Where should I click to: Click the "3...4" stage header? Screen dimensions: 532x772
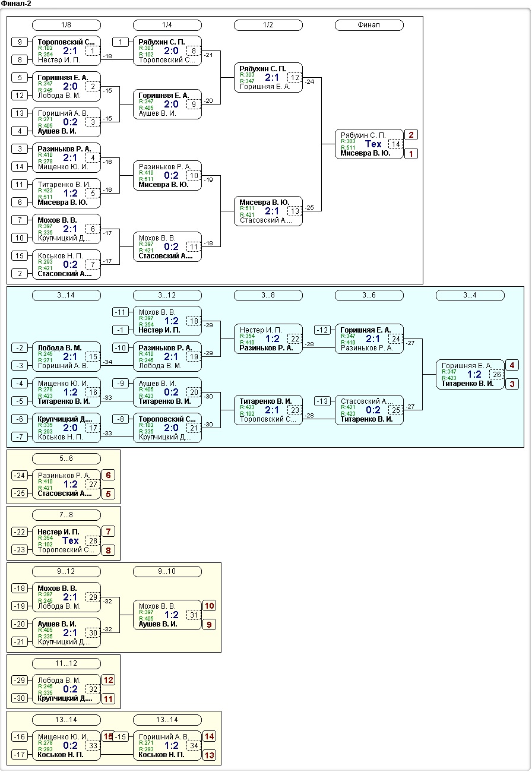click(470, 295)
